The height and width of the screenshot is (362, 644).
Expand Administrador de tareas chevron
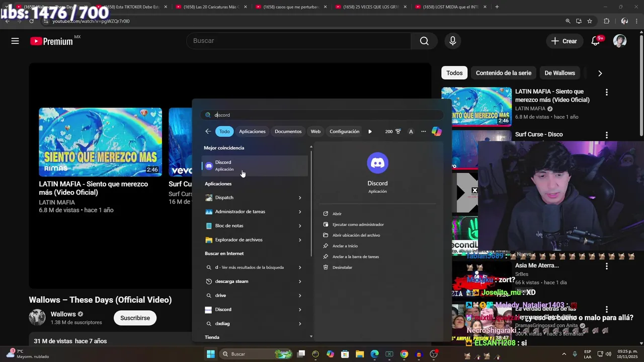point(300,212)
